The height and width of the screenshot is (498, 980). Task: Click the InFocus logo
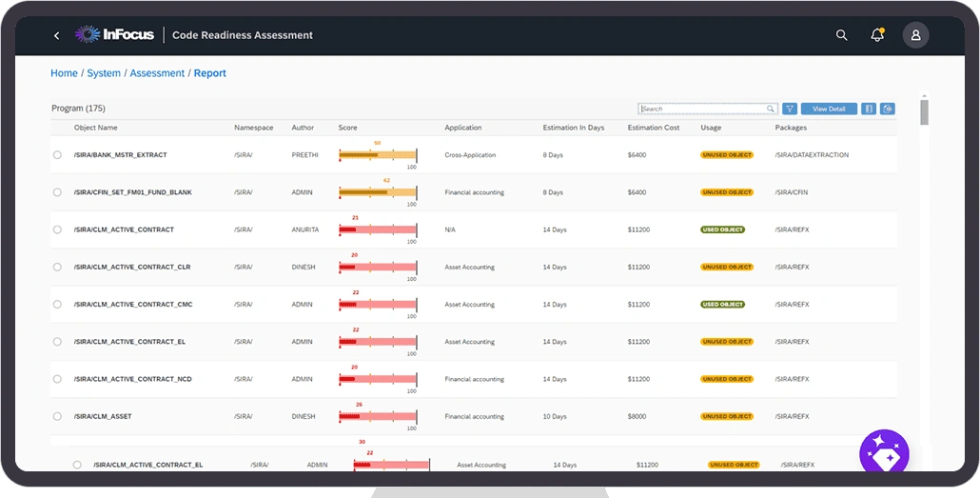(x=113, y=35)
